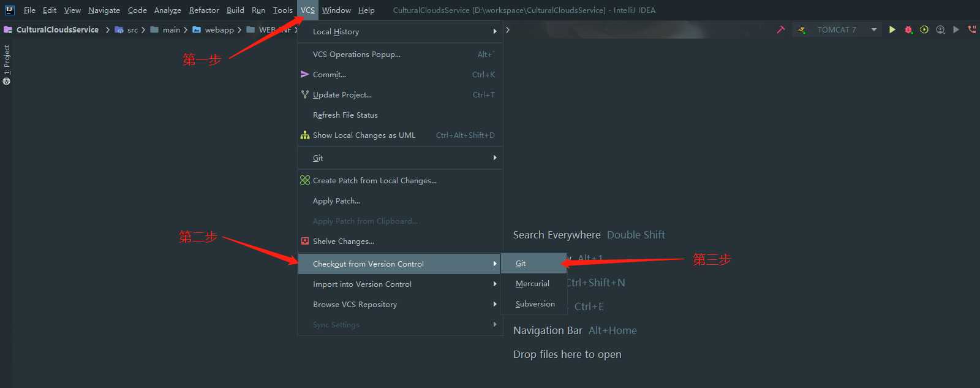Select Create Patch from Local Changes...
This screenshot has height=388, width=980.
click(400, 180)
